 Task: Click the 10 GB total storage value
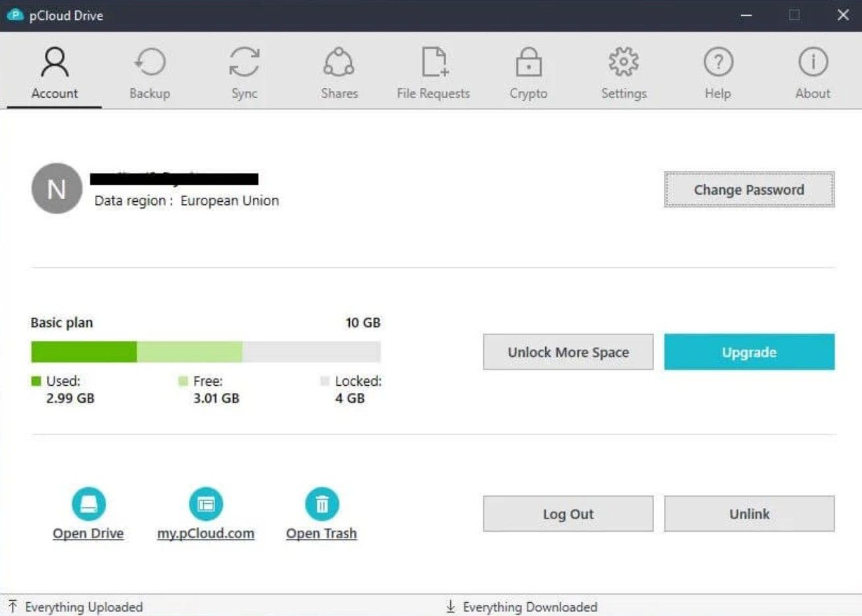click(363, 323)
